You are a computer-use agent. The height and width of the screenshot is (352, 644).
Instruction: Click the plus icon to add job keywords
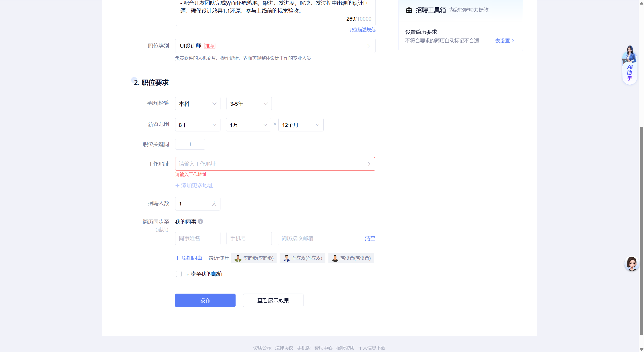coord(190,144)
